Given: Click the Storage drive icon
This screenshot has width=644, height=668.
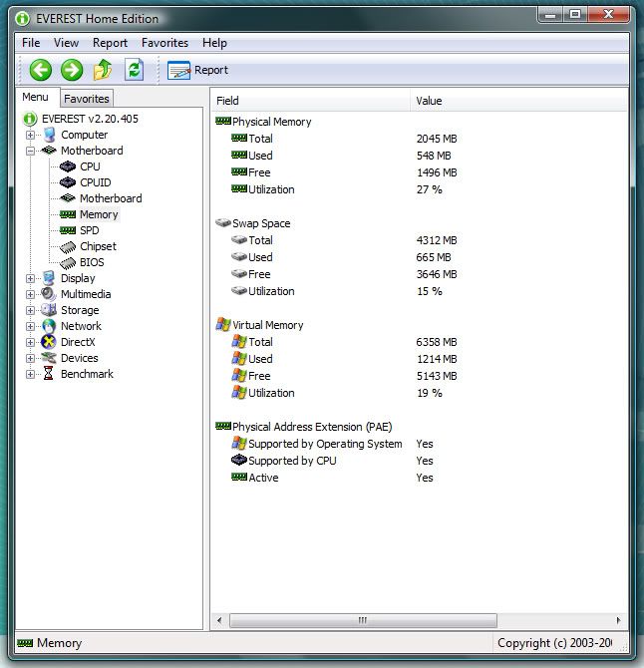Looking at the screenshot, I should coord(49,310).
